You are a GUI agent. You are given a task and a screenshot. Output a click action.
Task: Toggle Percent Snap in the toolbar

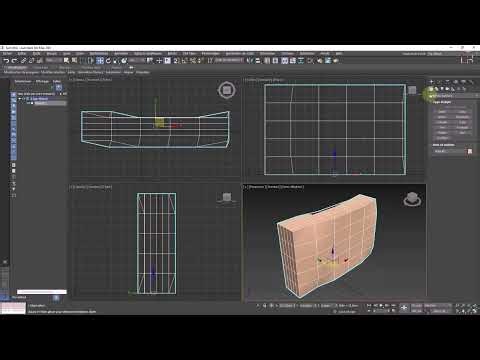(x=192, y=61)
